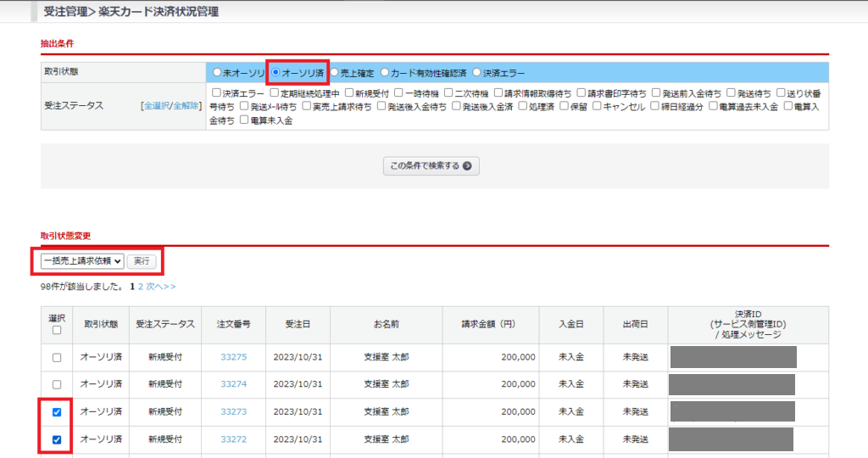Tick the キャンセル status checkbox

[x=598, y=107]
